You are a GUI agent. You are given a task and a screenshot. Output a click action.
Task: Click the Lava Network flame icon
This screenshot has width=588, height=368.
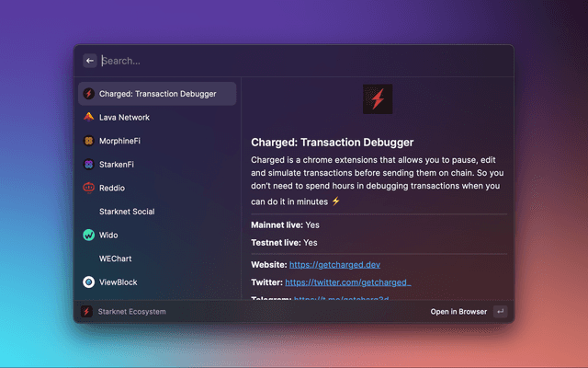point(88,117)
